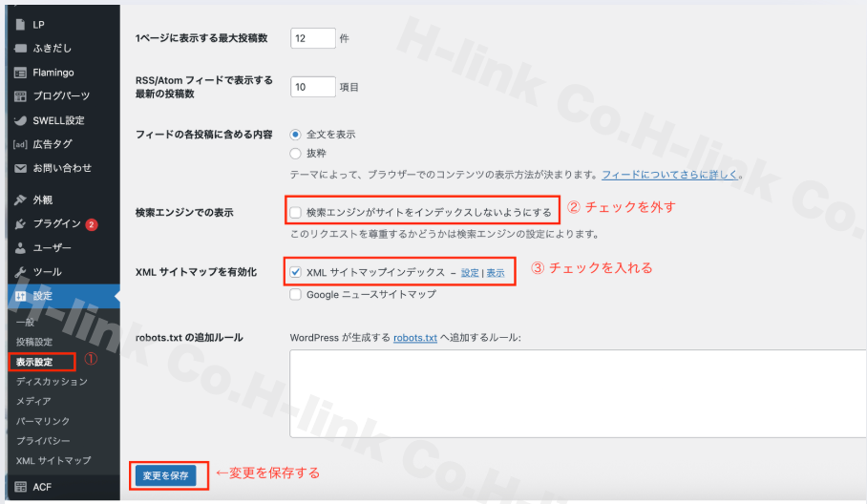867x504 pixels.
Task: Click the ふきだし speech bubble icon
Action: point(20,48)
